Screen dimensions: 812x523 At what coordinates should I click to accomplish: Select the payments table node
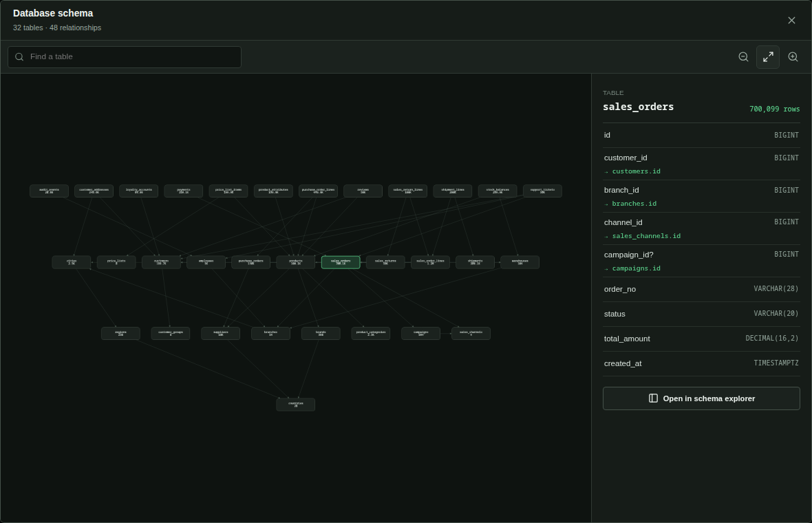(x=183, y=191)
